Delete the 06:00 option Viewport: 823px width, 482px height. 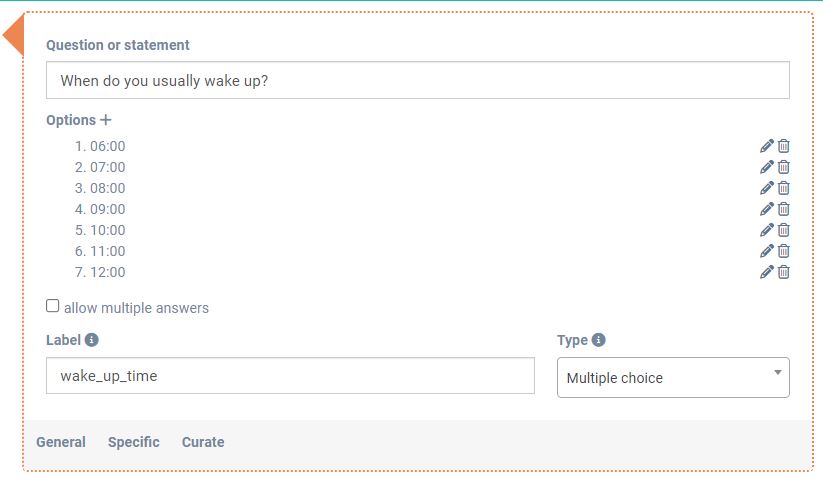coord(784,146)
